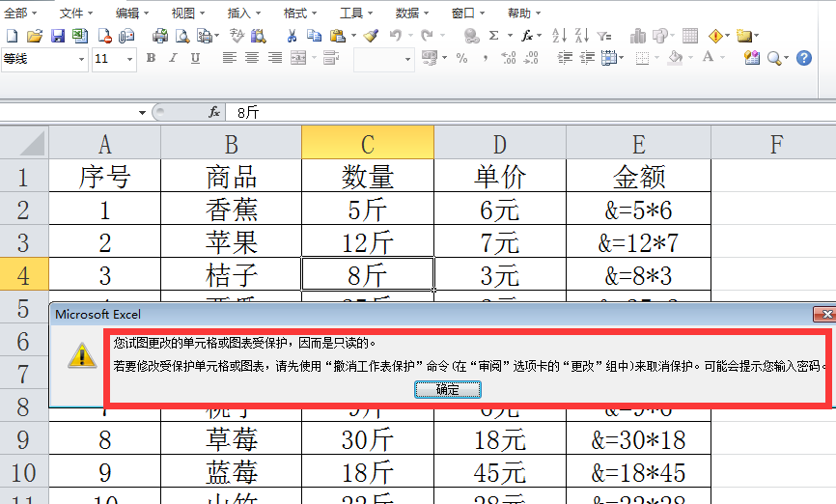The image size is (836, 504).
Task: Toggle Underline formatting
Action: 195,58
